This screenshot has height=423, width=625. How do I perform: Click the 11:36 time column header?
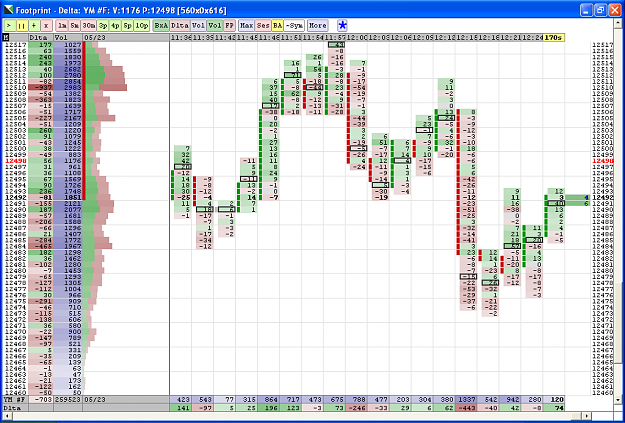tap(181, 37)
